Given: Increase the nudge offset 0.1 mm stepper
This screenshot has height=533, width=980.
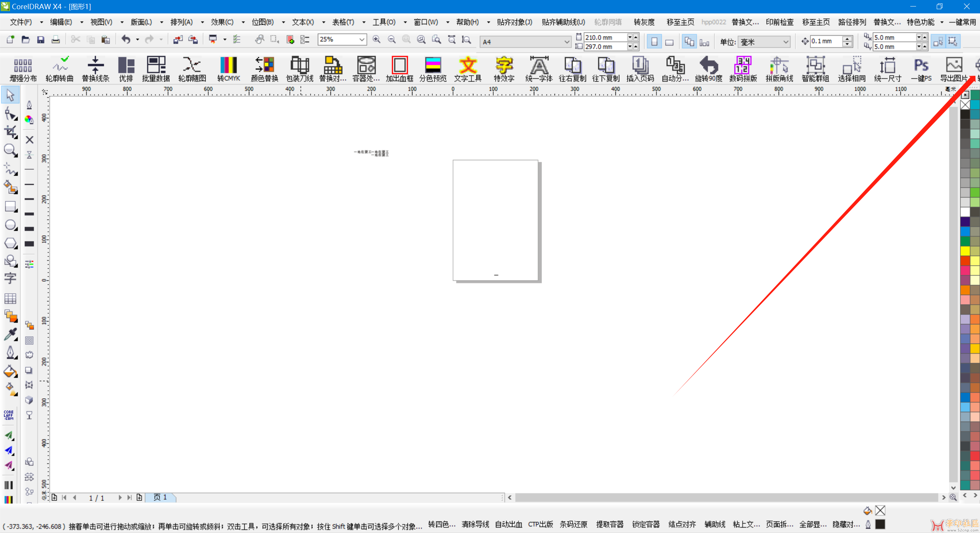Looking at the screenshot, I should pos(847,39).
